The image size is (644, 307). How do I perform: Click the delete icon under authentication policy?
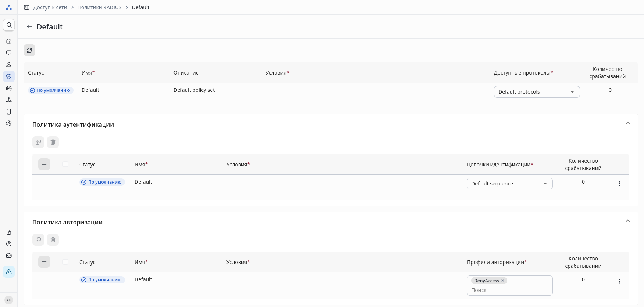(53, 142)
